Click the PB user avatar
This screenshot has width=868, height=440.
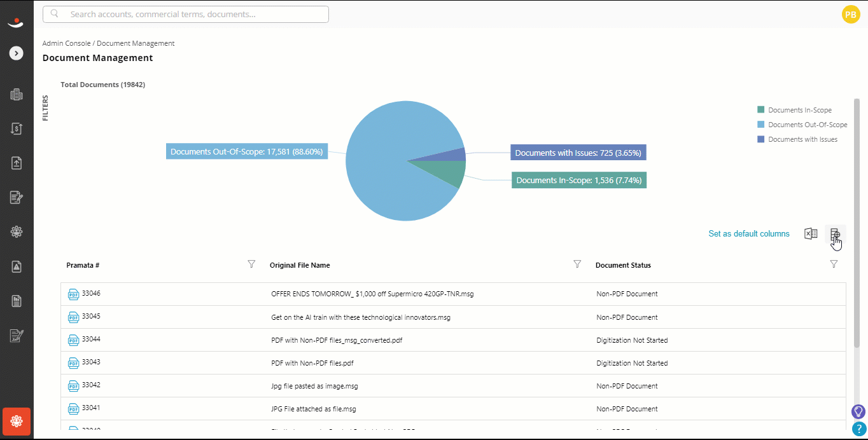point(851,14)
